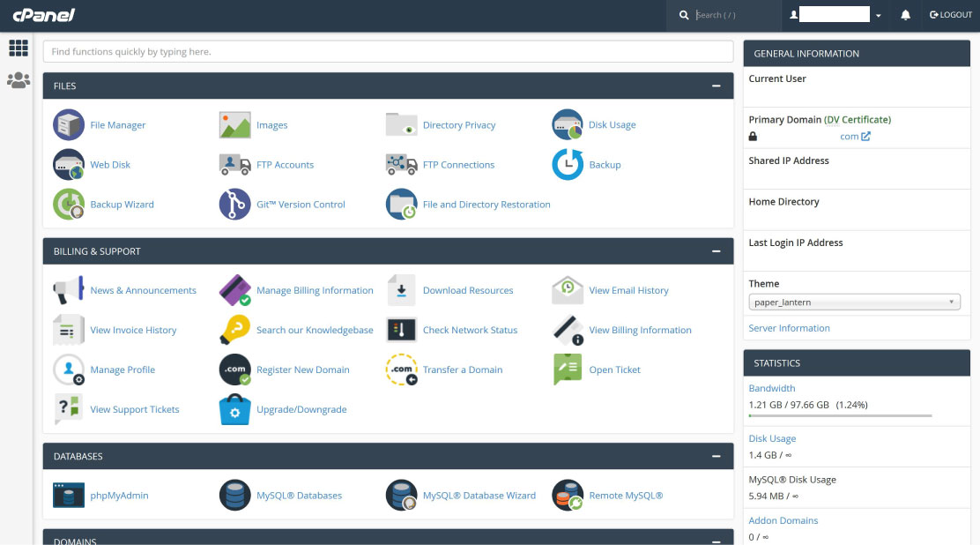Open the View Email History envelope icon
Image resolution: width=980 pixels, height=545 pixels.
tap(568, 290)
